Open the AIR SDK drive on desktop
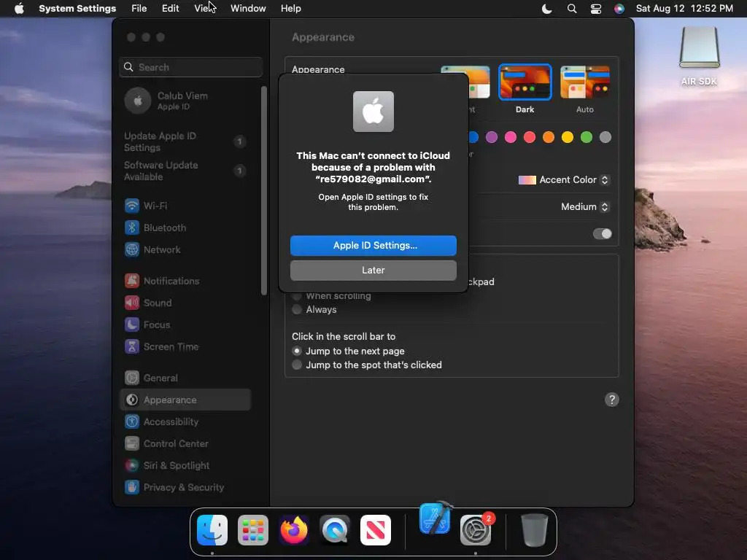Screen dimensions: 747x560 coord(699,47)
